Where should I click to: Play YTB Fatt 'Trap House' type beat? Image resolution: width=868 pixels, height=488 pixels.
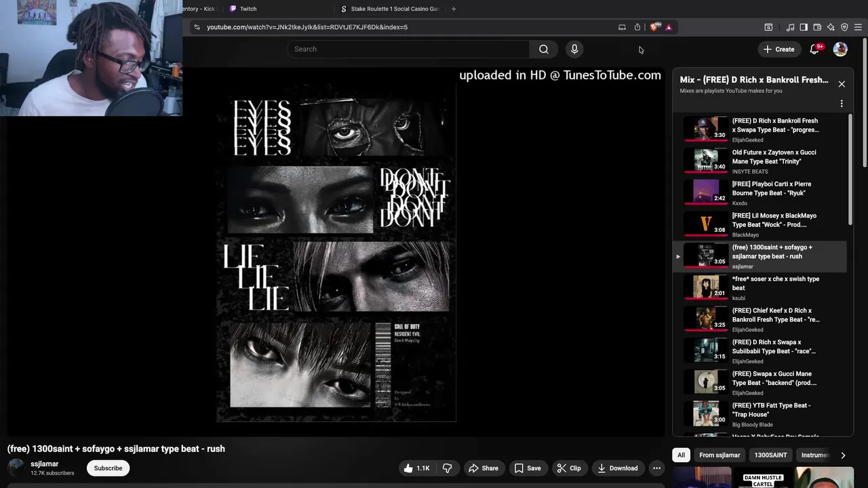(759, 414)
